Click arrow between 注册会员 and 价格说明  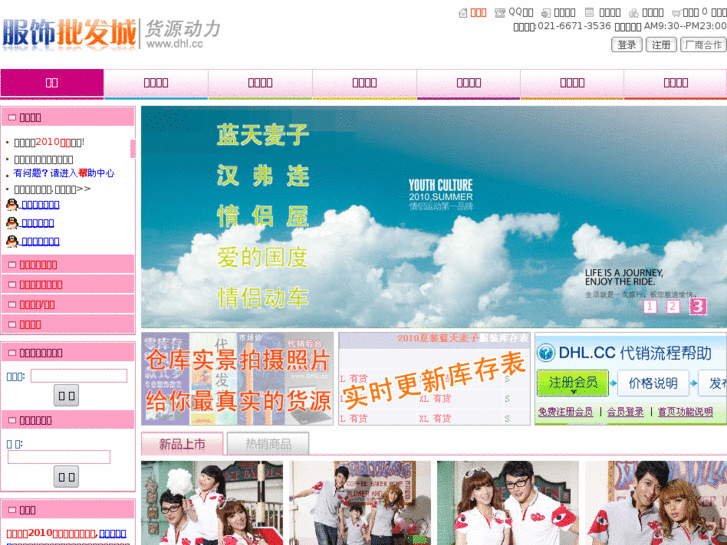[x=613, y=383]
